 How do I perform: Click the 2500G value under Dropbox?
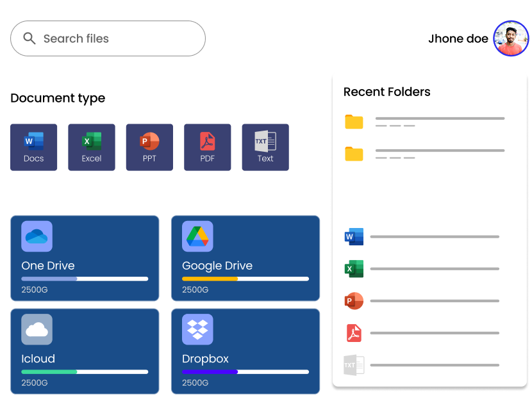pos(195,382)
